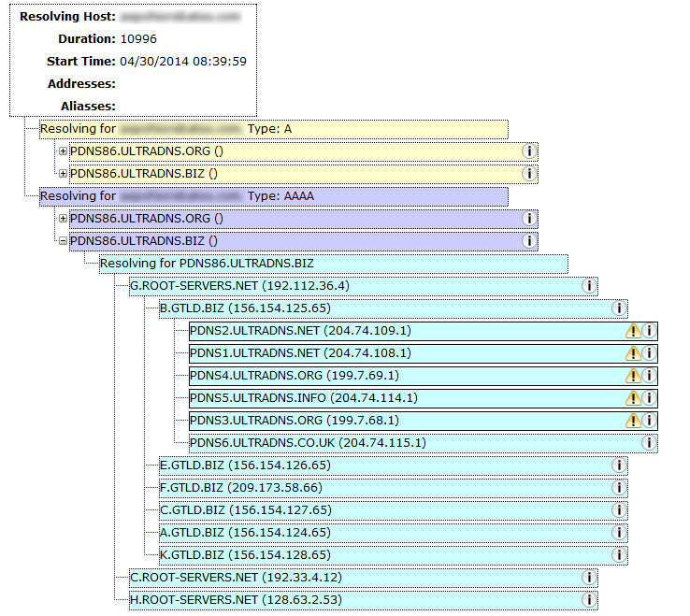Select the Type: AAAA resolving row
The width and height of the screenshot is (690, 616).
click(x=274, y=196)
